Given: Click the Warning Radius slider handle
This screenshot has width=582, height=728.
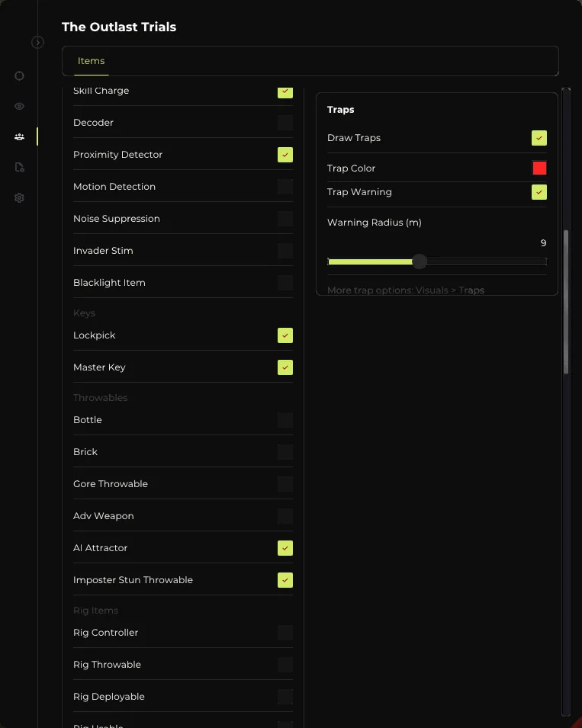Looking at the screenshot, I should click(420, 261).
